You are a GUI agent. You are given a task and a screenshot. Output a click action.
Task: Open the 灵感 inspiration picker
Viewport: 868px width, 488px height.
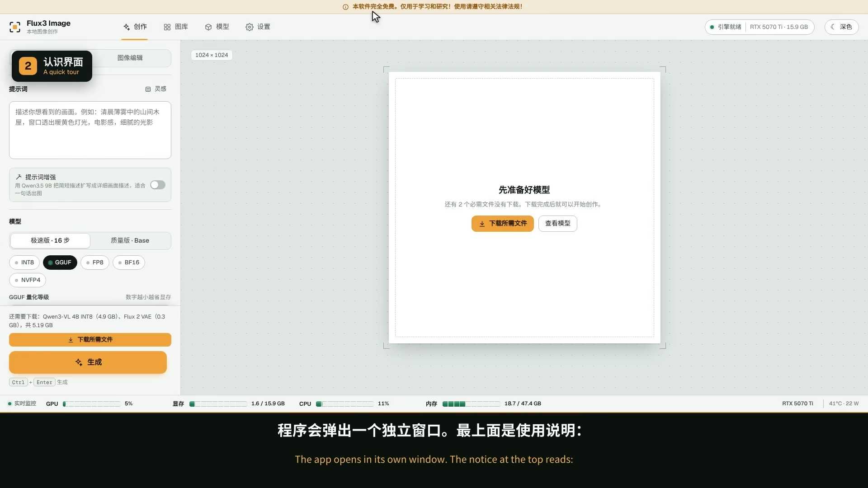pyautogui.click(x=156, y=89)
